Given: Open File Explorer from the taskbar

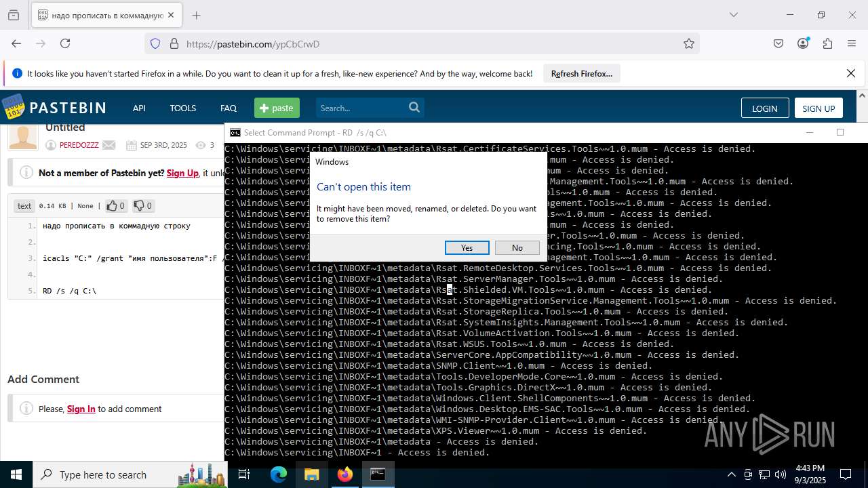Looking at the screenshot, I should (311, 474).
